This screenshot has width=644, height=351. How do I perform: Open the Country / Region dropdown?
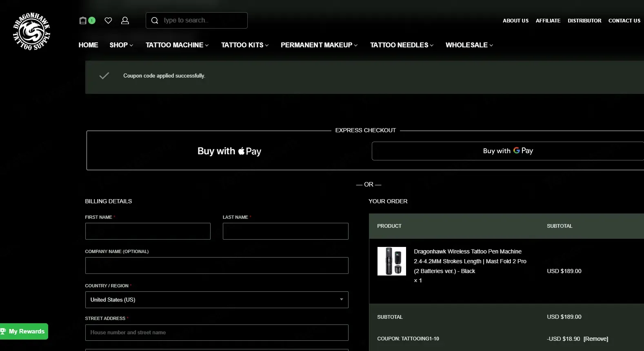(x=217, y=300)
